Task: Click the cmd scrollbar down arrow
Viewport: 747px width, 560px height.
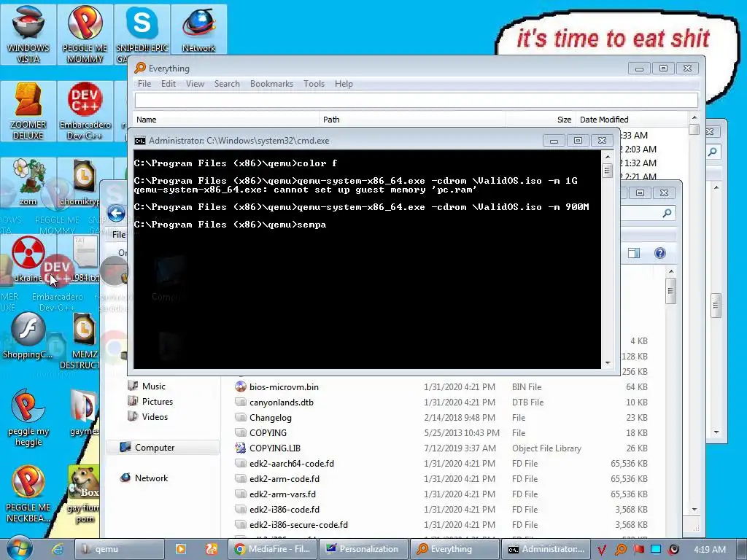Action: pyautogui.click(x=607, y=363)
